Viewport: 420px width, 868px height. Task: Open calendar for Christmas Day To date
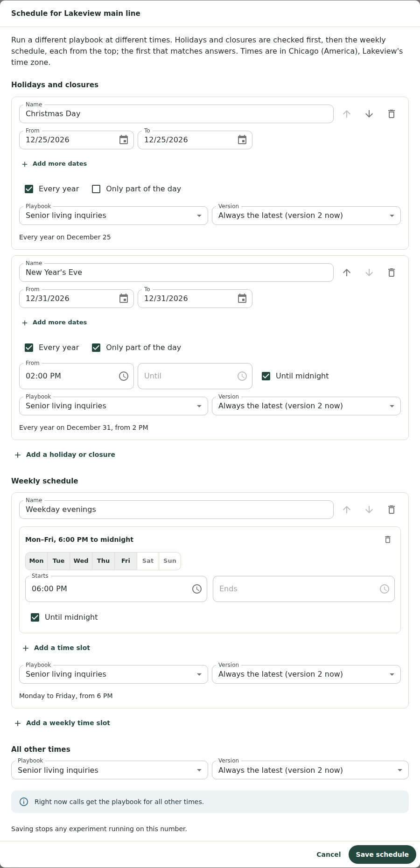tap(242, 140)
